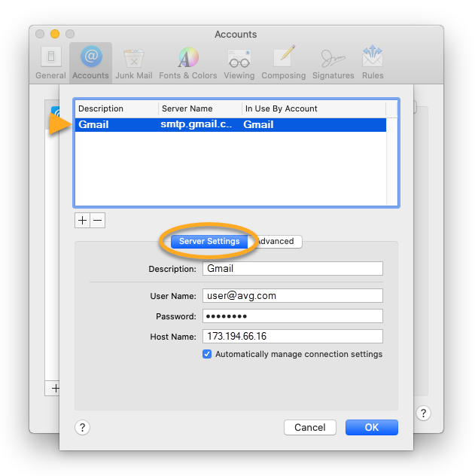
Task: Edit the Description field containing Gmail
Action: point(293,269)
